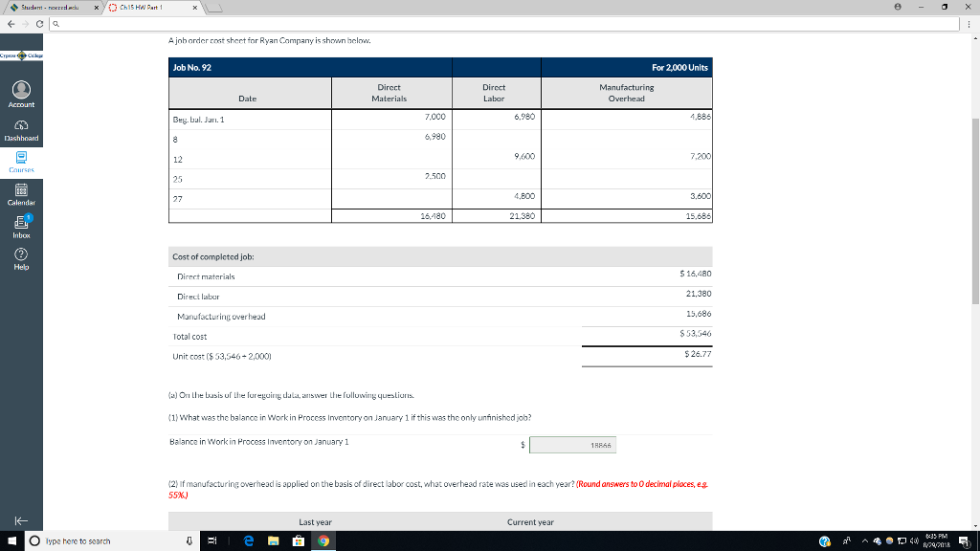Click the Work in Process balance input field
Screen dimensions: 980x551
click(572, 445)
